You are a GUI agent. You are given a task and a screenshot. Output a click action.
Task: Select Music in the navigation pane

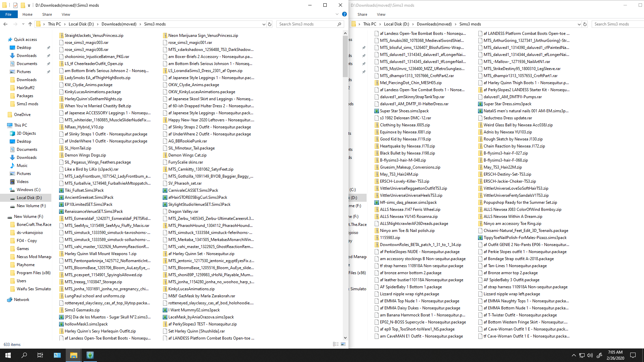point(22,166)
